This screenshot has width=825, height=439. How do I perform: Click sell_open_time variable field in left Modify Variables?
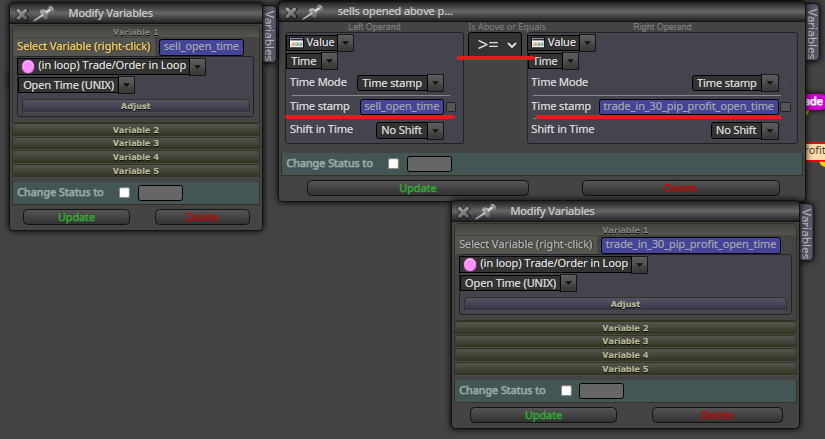click(202, 47)
